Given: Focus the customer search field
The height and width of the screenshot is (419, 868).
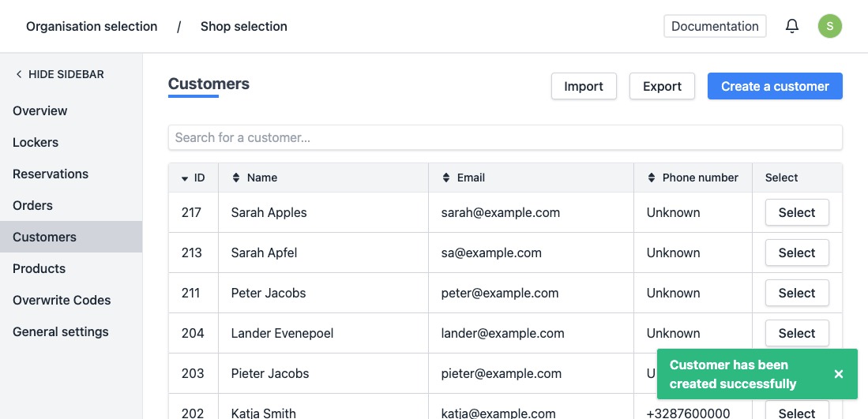Looking at the screenshot, I should (505, 137).
